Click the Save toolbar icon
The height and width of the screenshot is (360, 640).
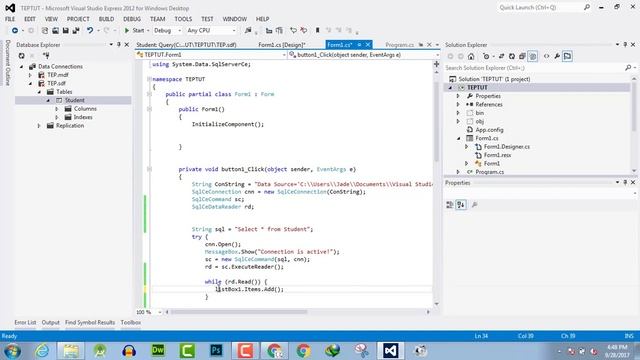pos(65,31)
